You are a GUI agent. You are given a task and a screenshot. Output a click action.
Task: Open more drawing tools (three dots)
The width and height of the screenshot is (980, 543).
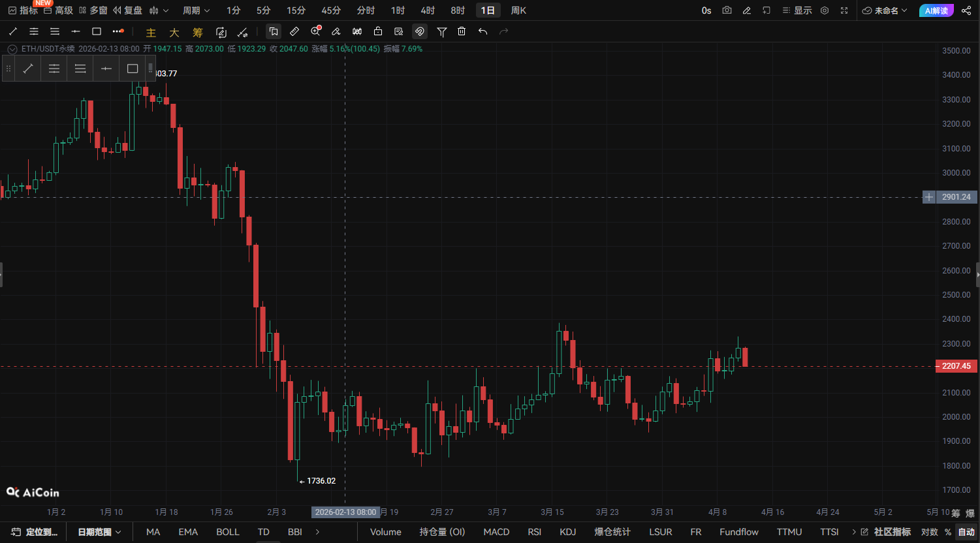click(x=118, y=31)
